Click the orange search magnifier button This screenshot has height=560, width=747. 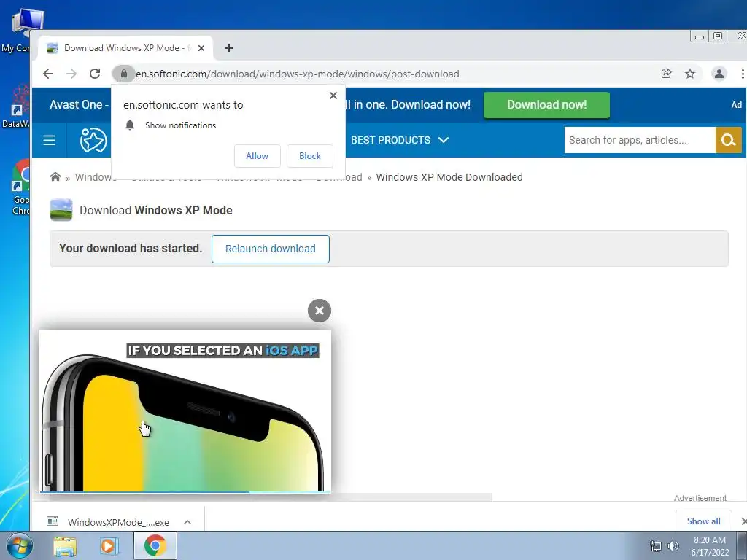coord(729,140)
